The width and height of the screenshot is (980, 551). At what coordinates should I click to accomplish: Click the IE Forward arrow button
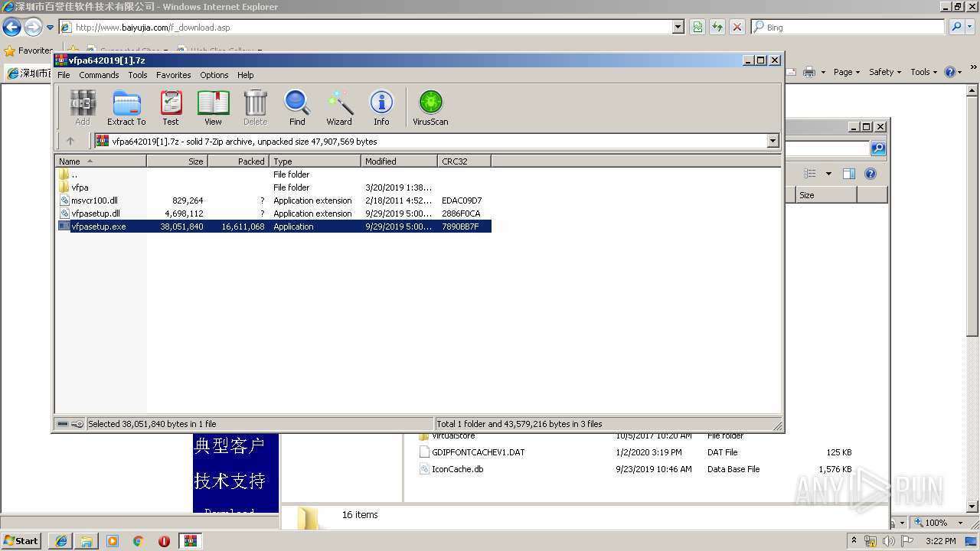(33, 28)
